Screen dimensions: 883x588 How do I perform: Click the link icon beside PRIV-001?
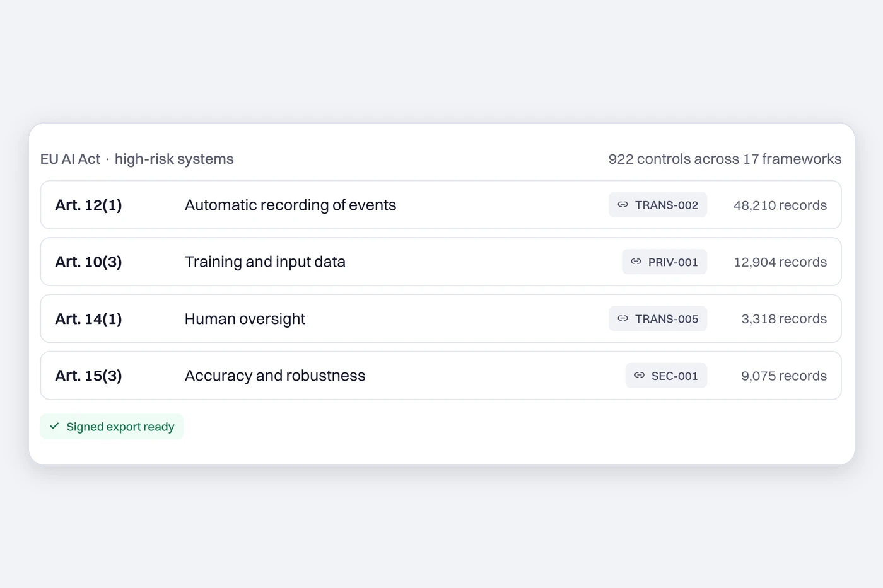[636, 262]
